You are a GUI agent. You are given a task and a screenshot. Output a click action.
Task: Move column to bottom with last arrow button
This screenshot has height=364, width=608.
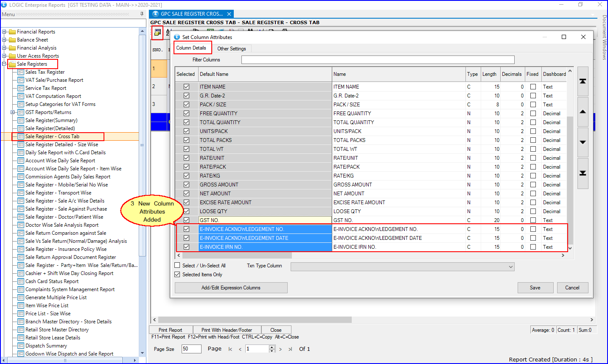[583, 173]
